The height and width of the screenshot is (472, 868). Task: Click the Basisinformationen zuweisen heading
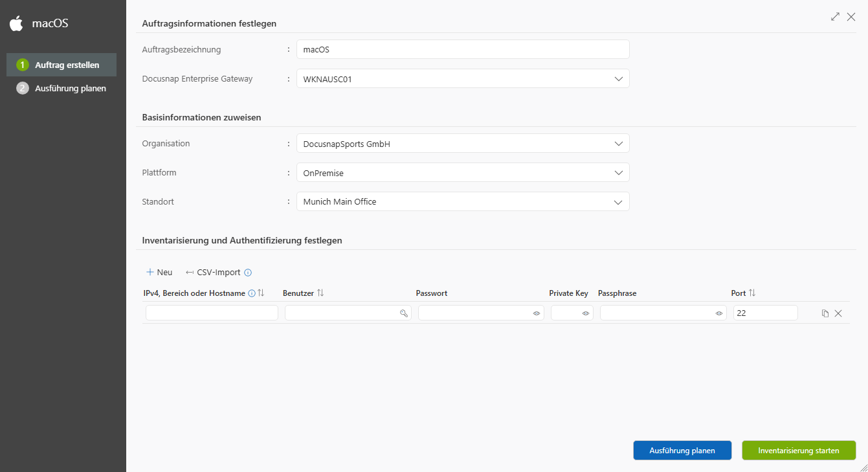pyautogui.click(x=201, y=117)
